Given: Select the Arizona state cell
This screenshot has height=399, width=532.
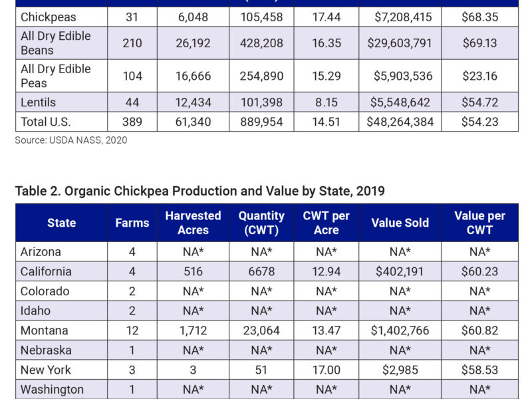Looking at the screenshot, I should point(41,251).
